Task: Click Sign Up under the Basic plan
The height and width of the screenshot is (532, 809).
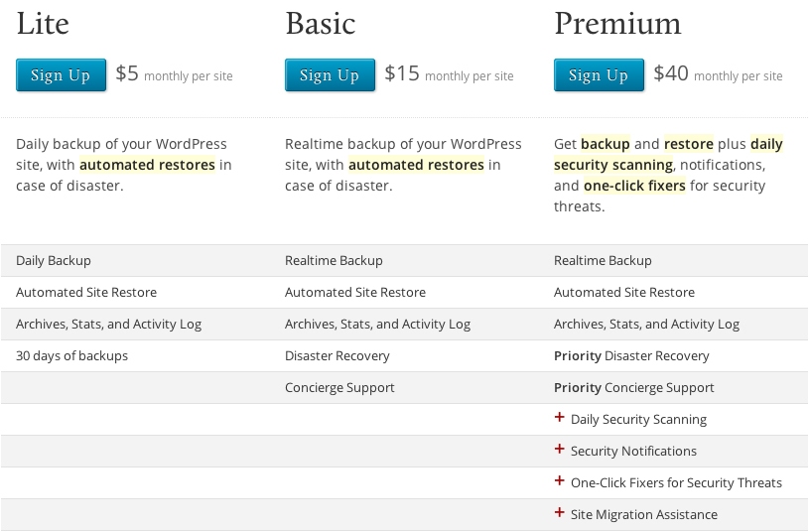Action: tap(330, 75)
